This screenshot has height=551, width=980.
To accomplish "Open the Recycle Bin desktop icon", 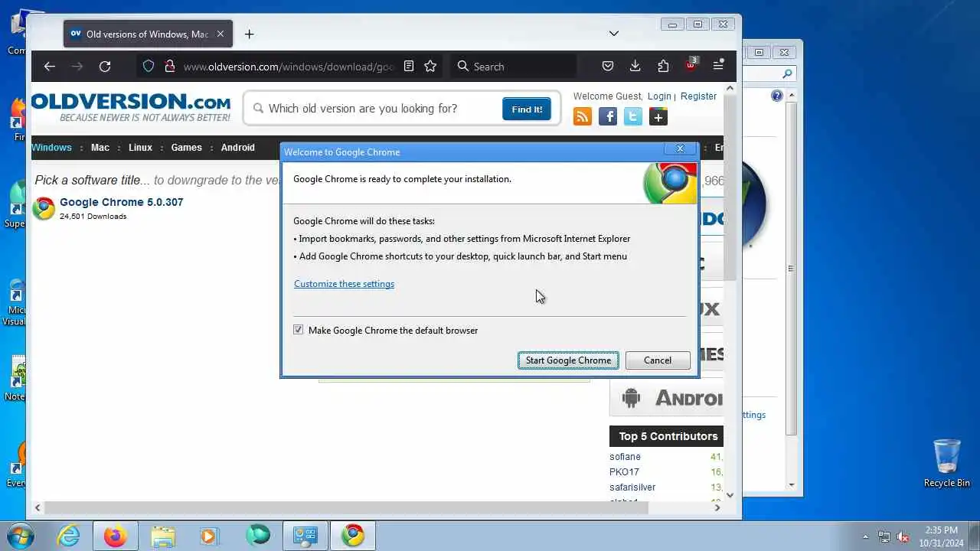I will coord(947,463).
